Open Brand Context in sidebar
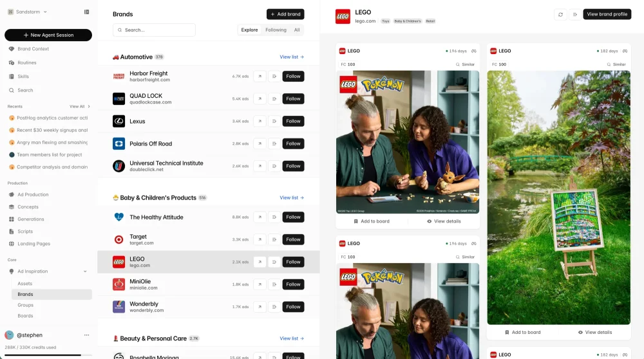644x359 pixels. coord(33,49)
